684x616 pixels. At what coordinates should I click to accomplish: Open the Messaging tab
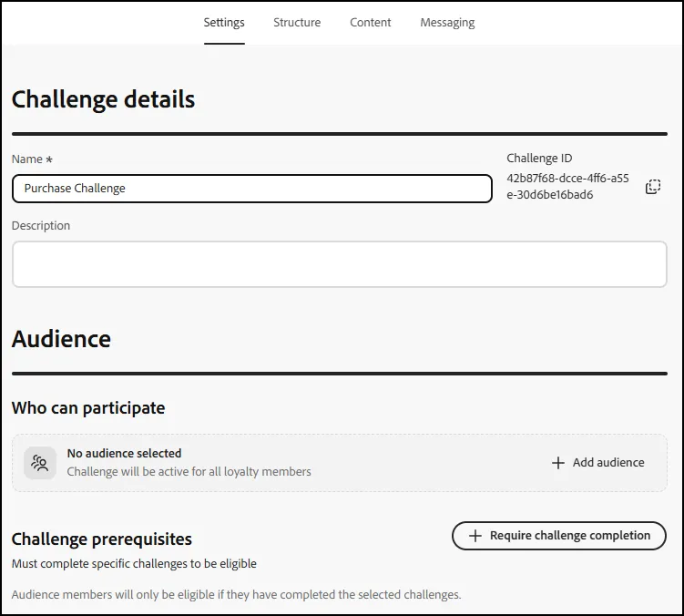pos(447,22)
